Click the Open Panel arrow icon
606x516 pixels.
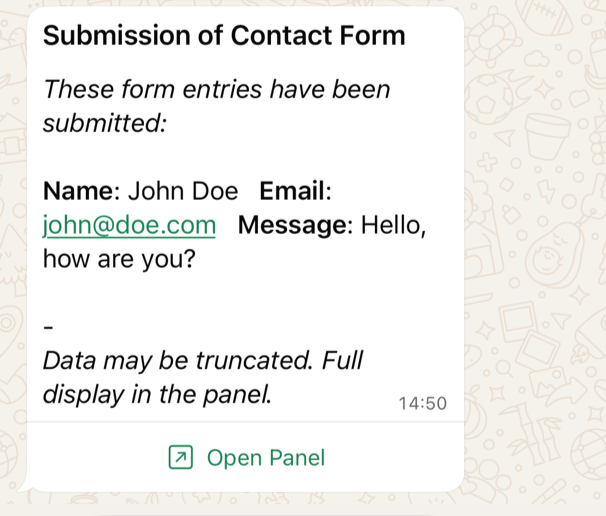[180, 459]
